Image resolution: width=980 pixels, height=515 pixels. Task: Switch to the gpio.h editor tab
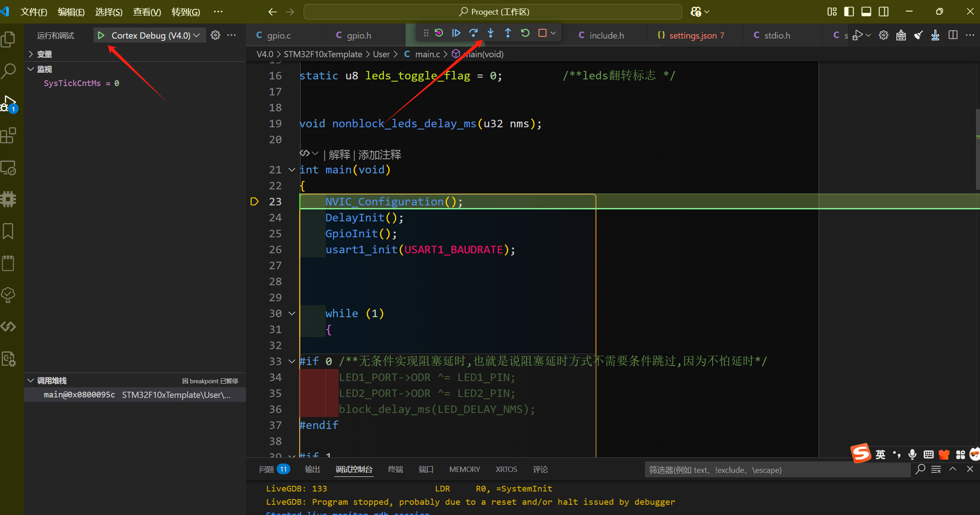pyautogui.click(x=359, y=35)
